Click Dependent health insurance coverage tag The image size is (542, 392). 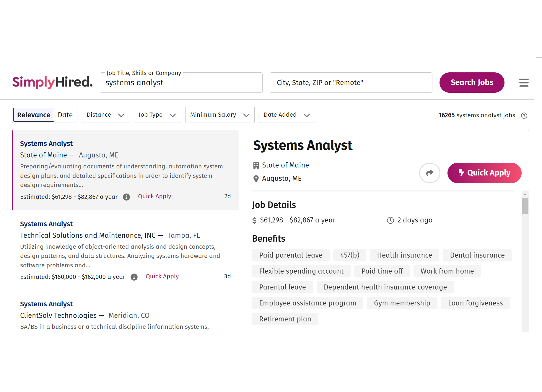pos(385,287)
